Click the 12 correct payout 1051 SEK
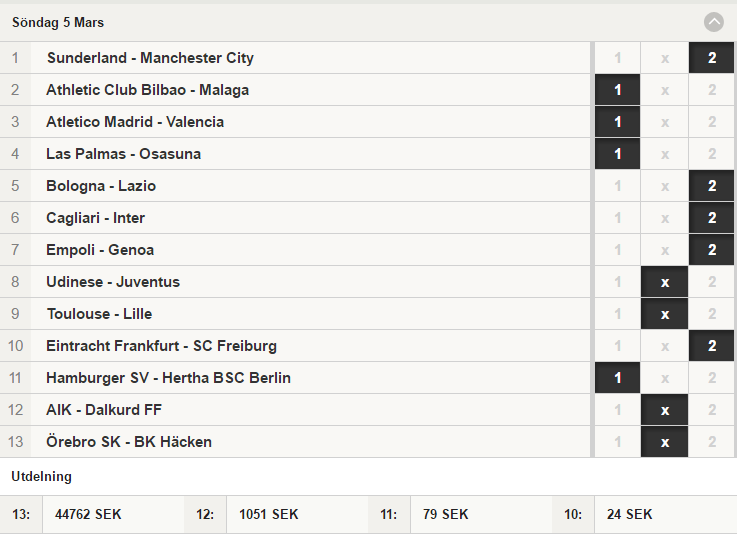This screenshot has height=535, width=739. pyautogui.click(x=269, y=514)
